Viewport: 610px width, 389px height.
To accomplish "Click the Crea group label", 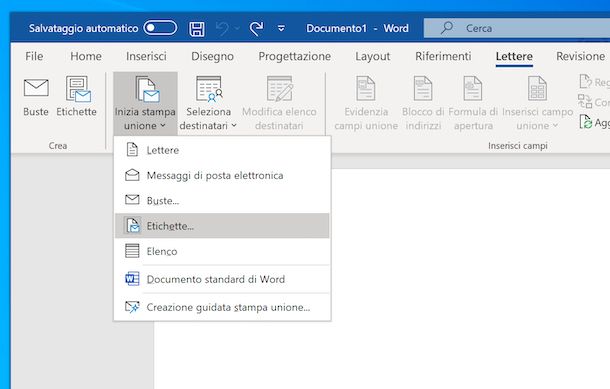I will [58, 145].
